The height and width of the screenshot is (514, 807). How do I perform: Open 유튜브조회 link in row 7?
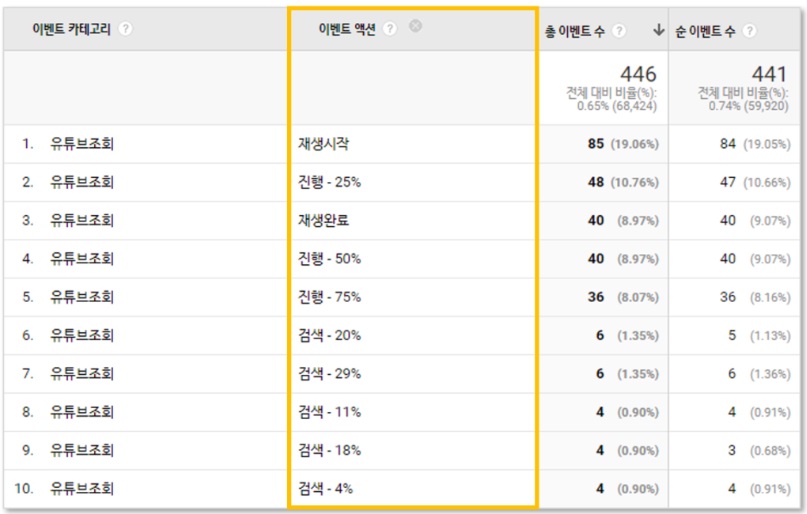[x=82, y=374]
